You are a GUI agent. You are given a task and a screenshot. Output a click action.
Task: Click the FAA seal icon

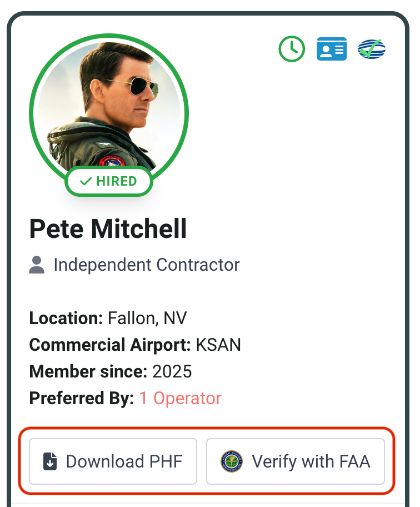(x=231, y=461)
